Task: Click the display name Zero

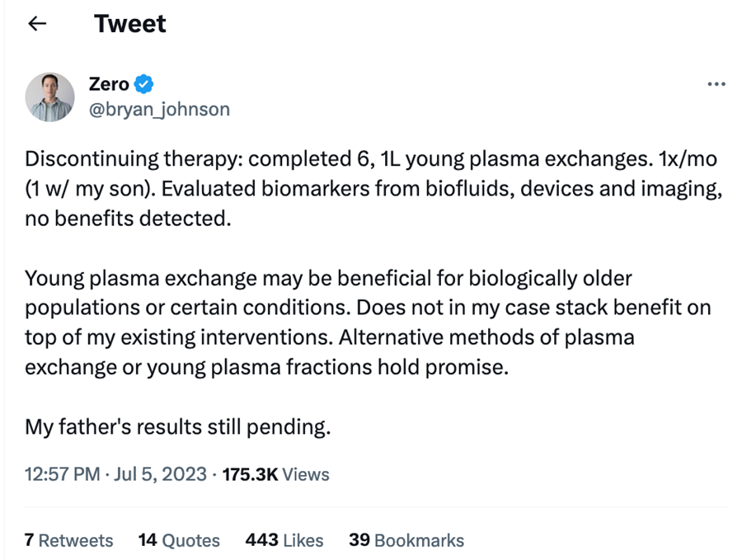Action: 109,83
